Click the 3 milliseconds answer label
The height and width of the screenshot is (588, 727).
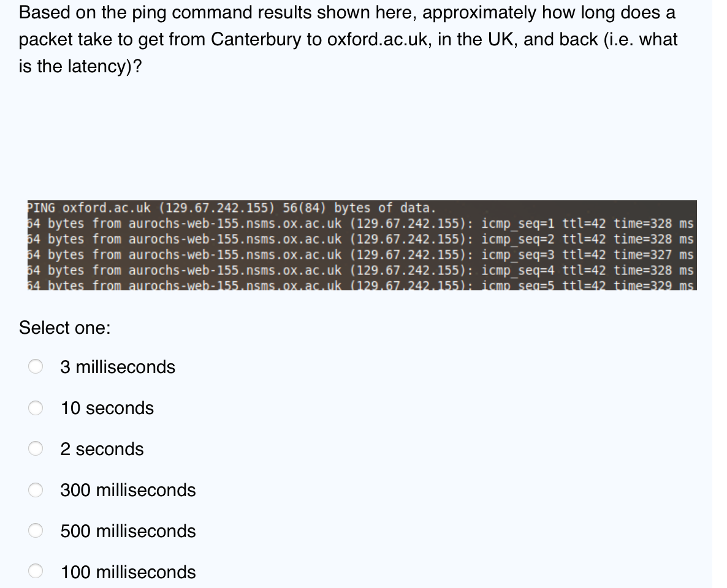click(x=117, y=366)
